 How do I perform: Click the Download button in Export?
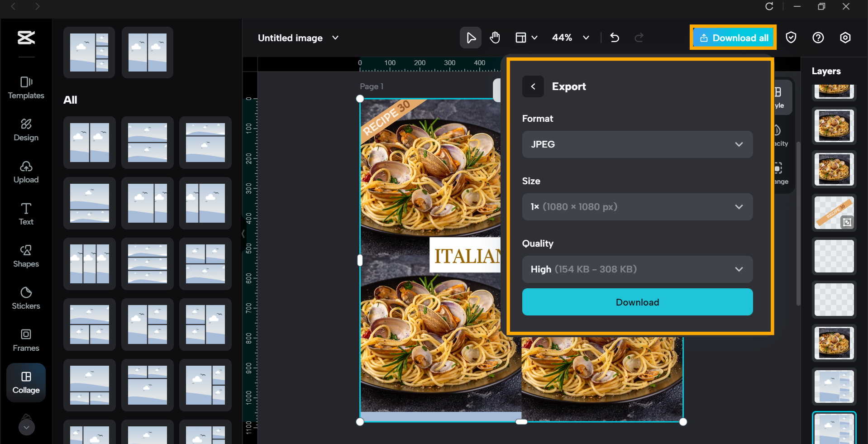click(x=637, y=302)
